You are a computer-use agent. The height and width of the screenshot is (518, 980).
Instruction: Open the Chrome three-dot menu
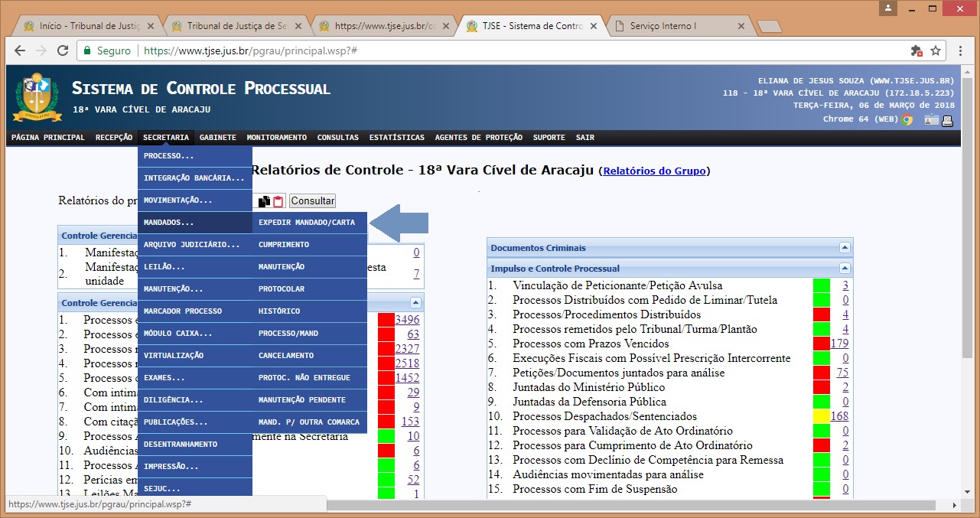pos(962,50)
